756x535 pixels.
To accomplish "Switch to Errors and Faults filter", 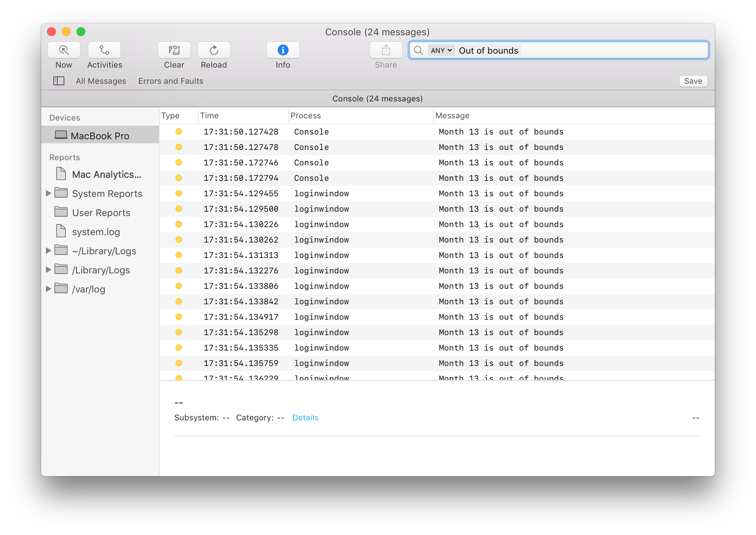I will [171, 81].
